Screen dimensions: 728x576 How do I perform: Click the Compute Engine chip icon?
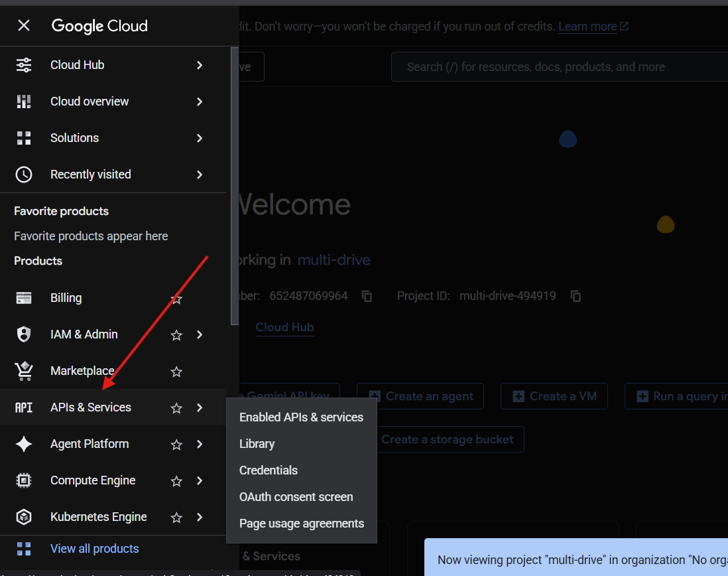(24, 480)
